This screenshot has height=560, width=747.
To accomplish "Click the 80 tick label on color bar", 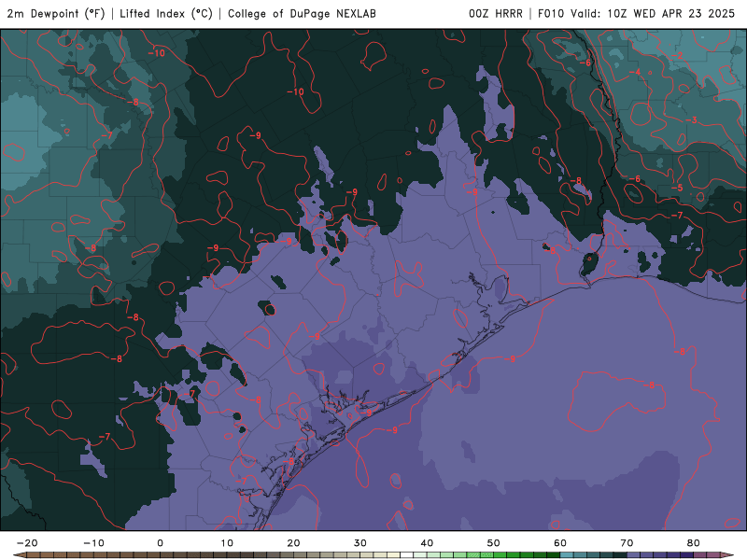I will tap(694, 543).
